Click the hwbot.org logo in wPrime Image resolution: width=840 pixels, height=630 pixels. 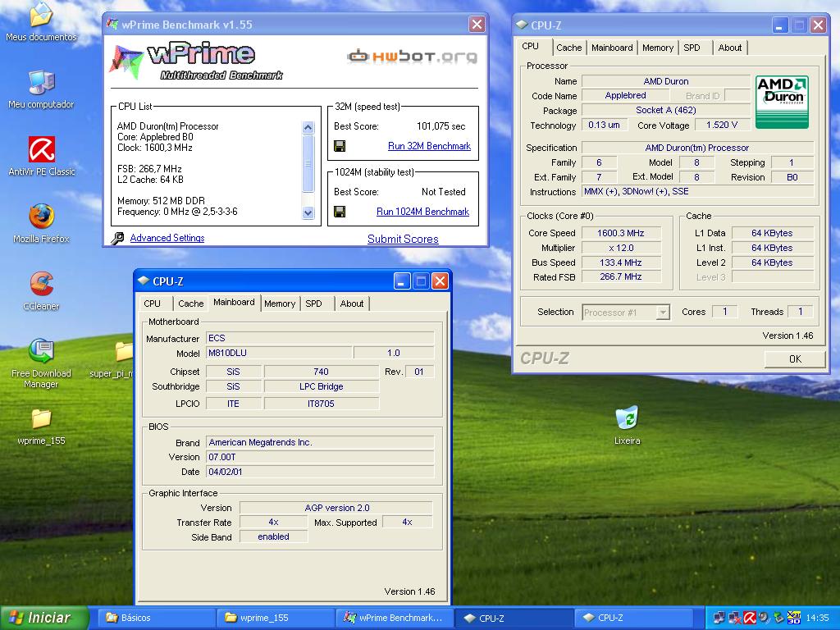(x=412, y=57)
